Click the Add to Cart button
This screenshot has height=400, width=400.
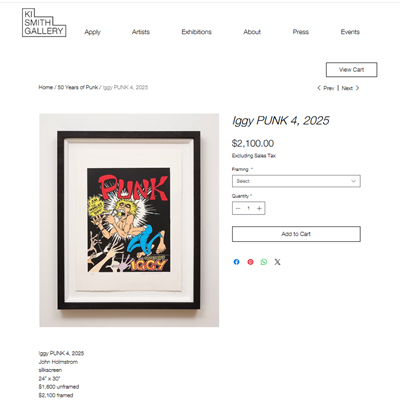point(296,234)
